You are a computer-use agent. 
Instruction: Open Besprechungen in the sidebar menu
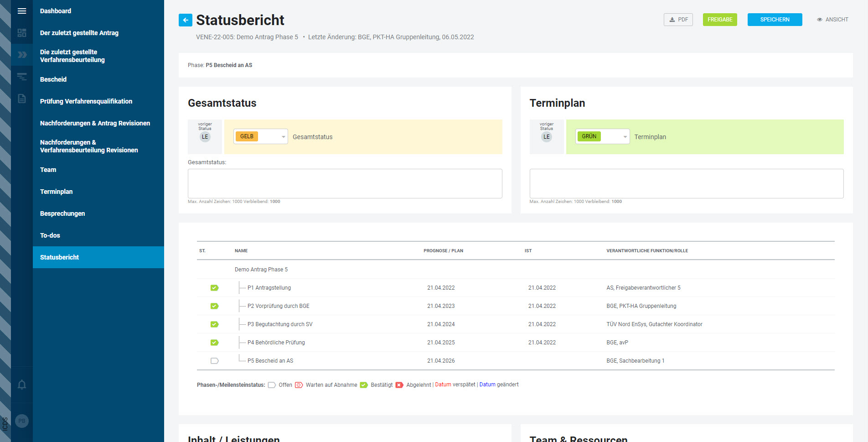point(62,213)
